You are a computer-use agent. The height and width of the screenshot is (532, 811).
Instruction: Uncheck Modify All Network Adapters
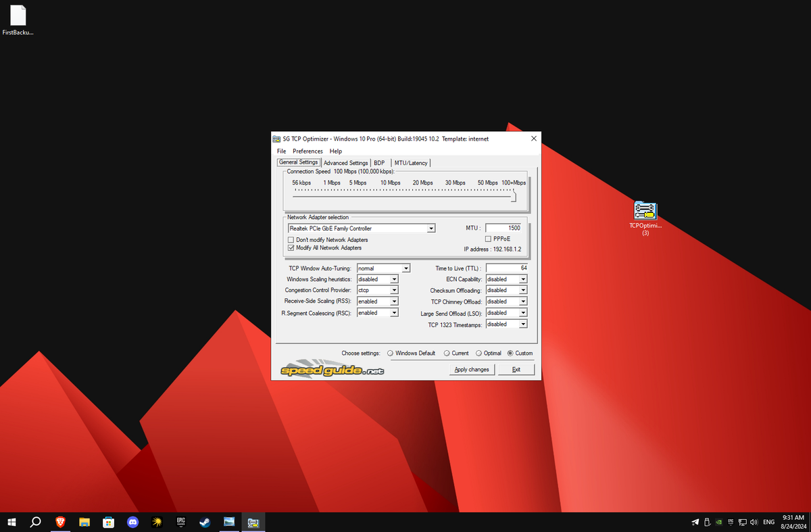coord(291,248)
